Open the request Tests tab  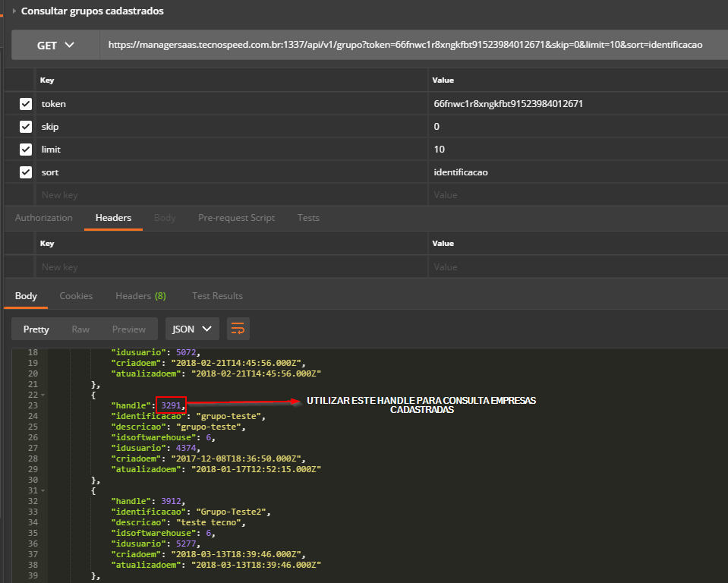[x=308, y=218]
